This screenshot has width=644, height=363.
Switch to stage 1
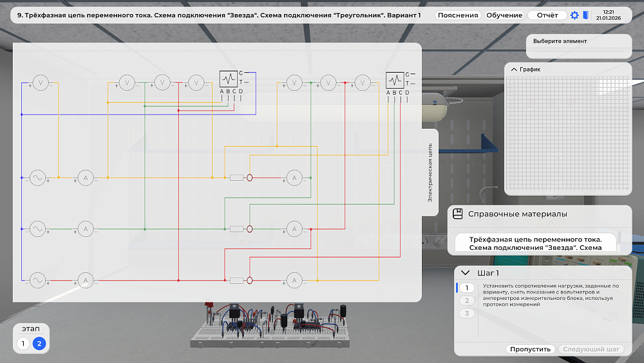tap(23, 343)
